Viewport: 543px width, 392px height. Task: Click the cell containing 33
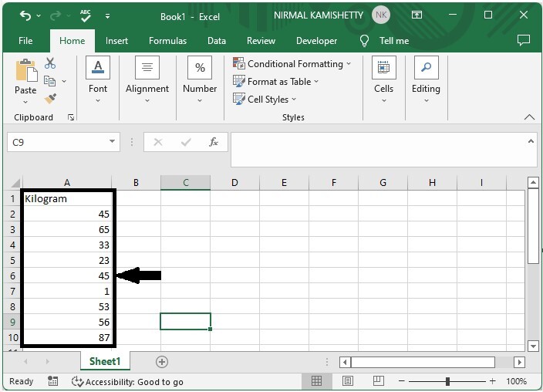(67, 245)
